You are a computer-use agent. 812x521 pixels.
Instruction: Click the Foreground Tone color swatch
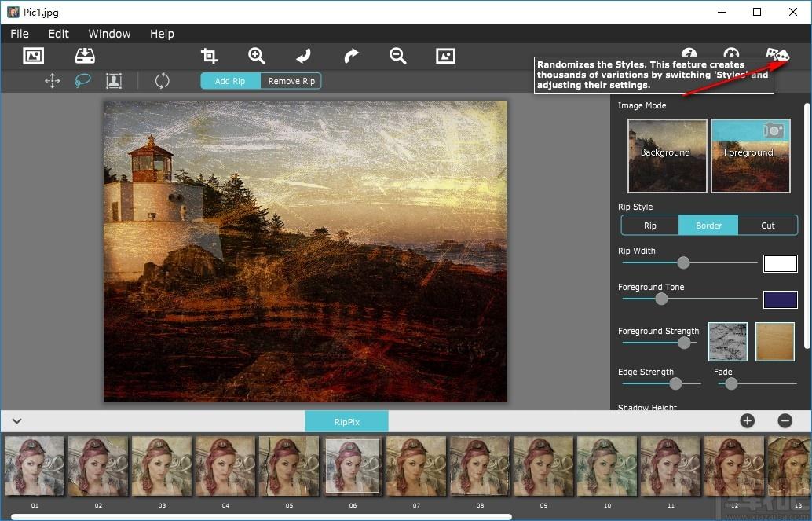tap(780, 299)
